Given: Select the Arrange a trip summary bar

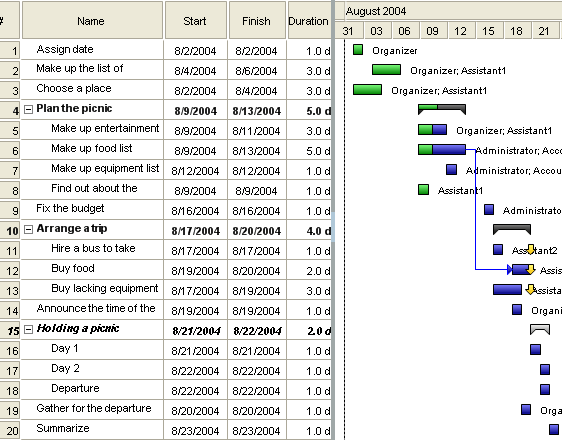Looking at the screenshot, I should (x=512, y=229).
